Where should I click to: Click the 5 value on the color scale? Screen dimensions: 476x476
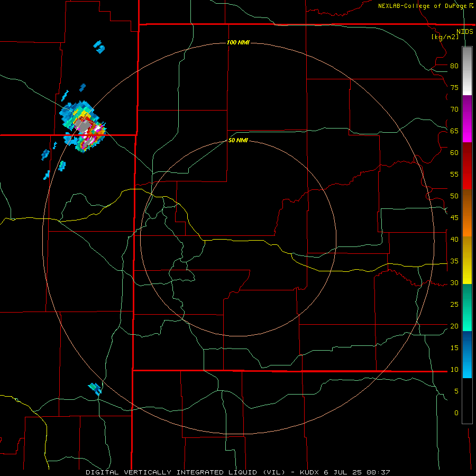[456, 391]
